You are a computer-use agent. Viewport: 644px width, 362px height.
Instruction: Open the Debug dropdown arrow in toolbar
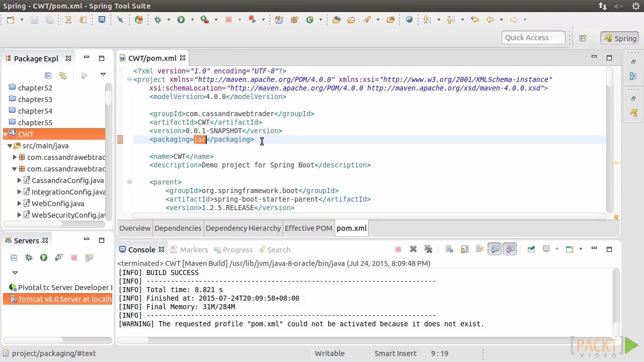click(x=168, y=20)
